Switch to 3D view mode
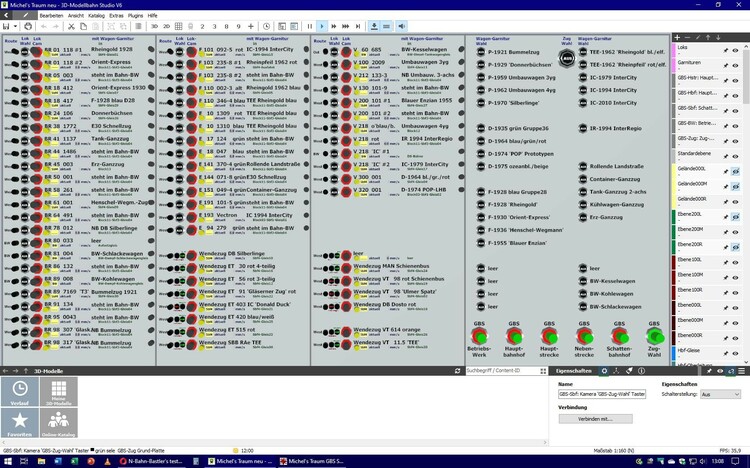Screen dimensions: 750x468 [154, 26]
